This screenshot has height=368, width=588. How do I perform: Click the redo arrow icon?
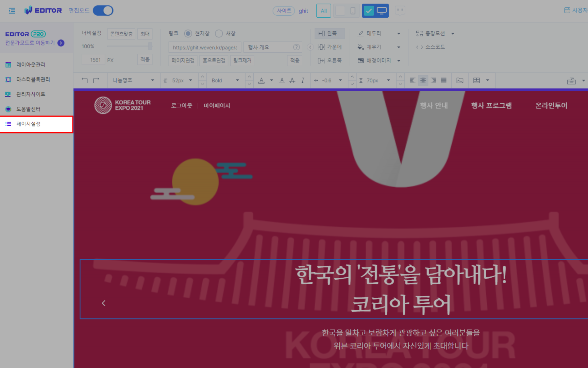(96, 80)
